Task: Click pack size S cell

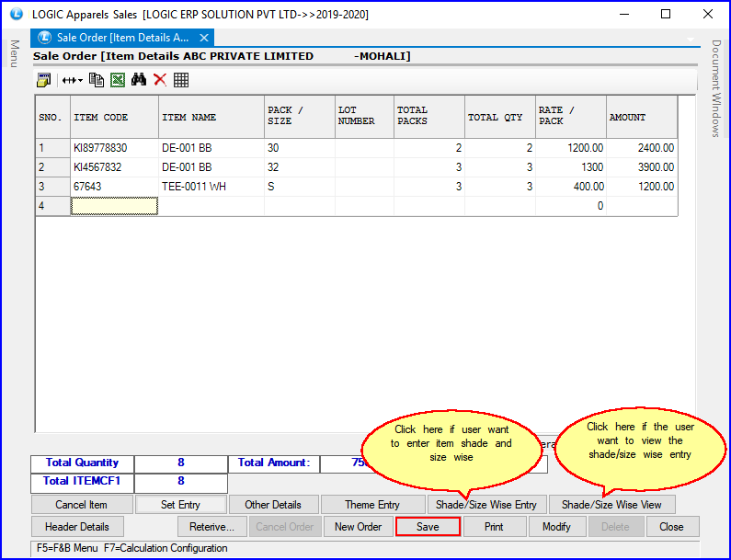Action: (300, 187)
